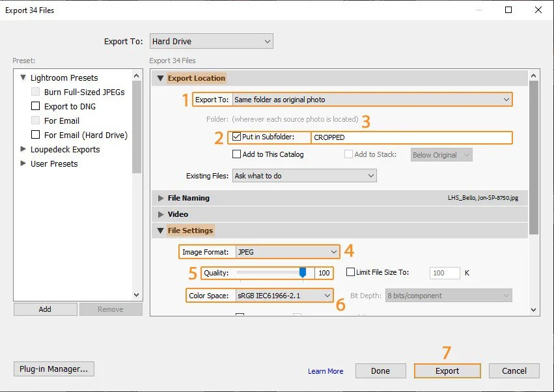Click the preset list scrollbar thumb
554x392 pixels.
click(x=137, y=127)
